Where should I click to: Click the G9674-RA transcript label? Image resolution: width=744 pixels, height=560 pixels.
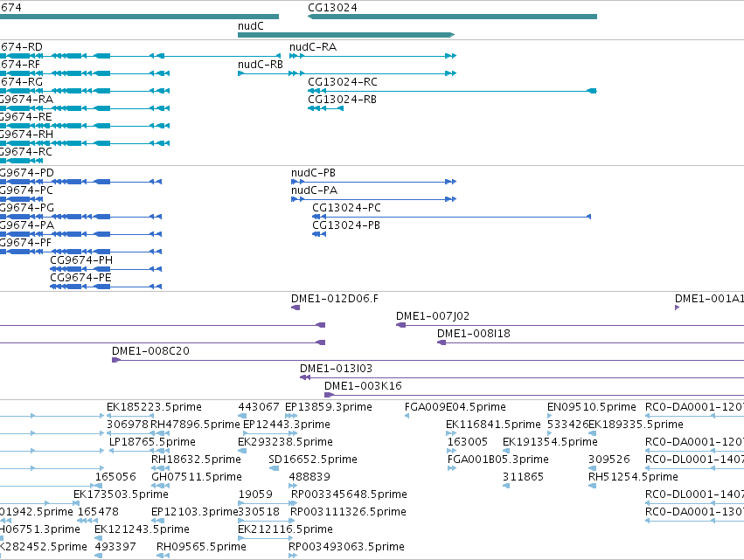click(x=26, y=100)
